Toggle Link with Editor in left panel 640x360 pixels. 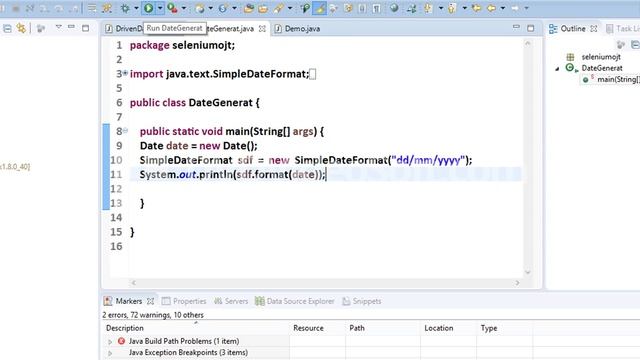(x=21, y=28)
